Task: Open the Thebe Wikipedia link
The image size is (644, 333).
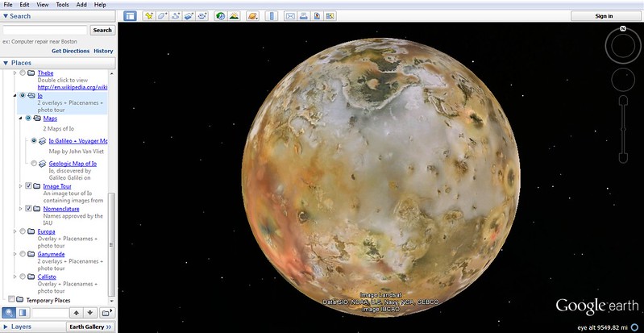Action: (73, 87)
